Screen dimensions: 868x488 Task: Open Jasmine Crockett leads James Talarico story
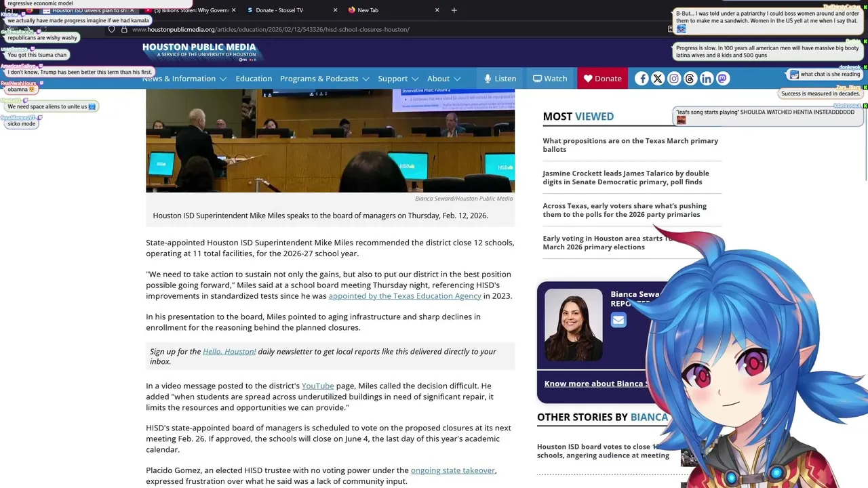click(626, 178)
